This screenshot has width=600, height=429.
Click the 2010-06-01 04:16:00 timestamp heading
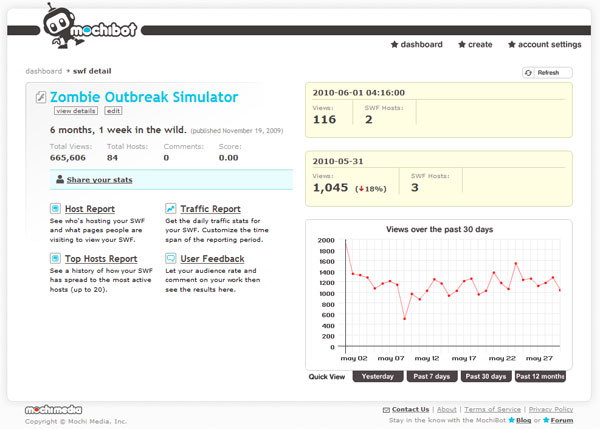359,93
